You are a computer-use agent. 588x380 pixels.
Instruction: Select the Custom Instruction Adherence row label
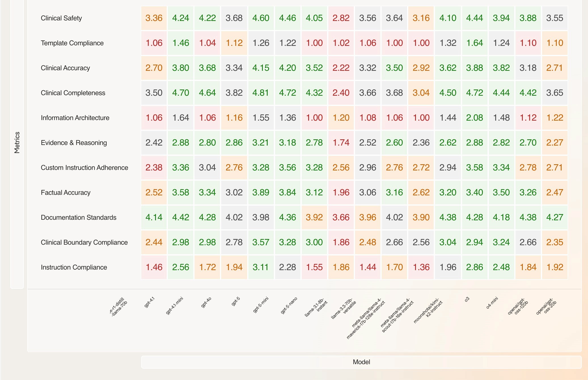[84, 168]
